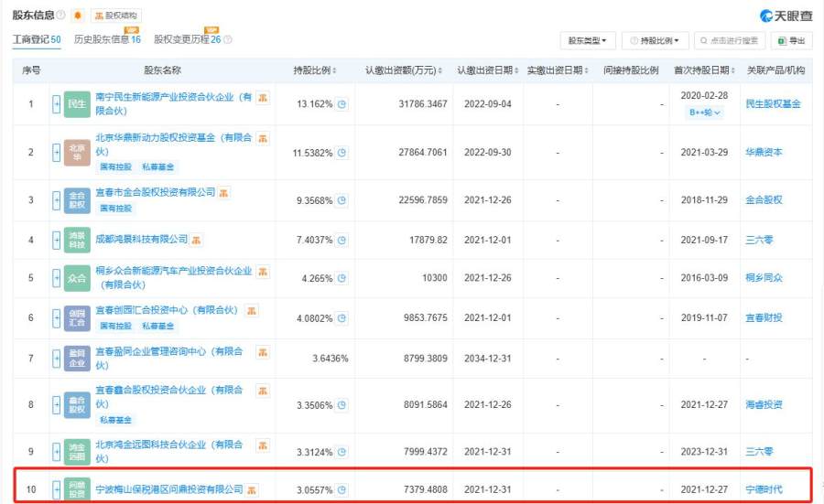Sort by 认缴出资日期 column header
Image resolution: width=824 pixels, height=504 pixels.
(488, 70)
